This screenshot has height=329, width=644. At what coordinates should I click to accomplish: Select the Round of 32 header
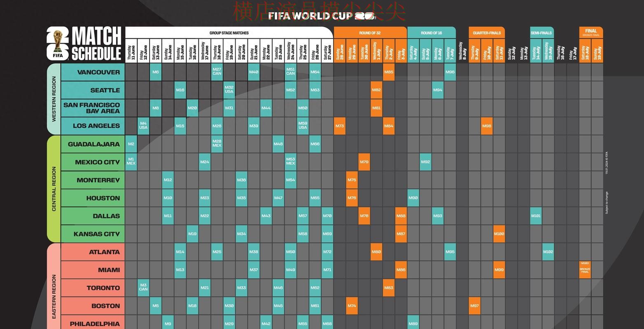click(370, 33)
